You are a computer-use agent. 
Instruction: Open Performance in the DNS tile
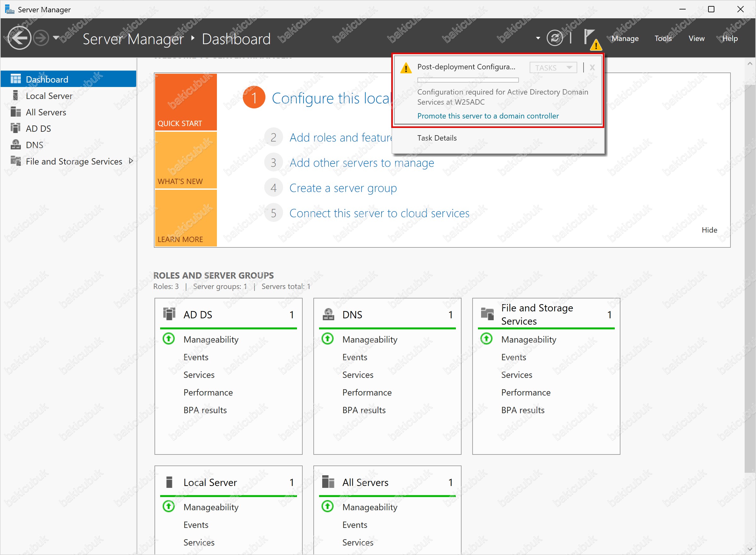(x=367, y=392)
